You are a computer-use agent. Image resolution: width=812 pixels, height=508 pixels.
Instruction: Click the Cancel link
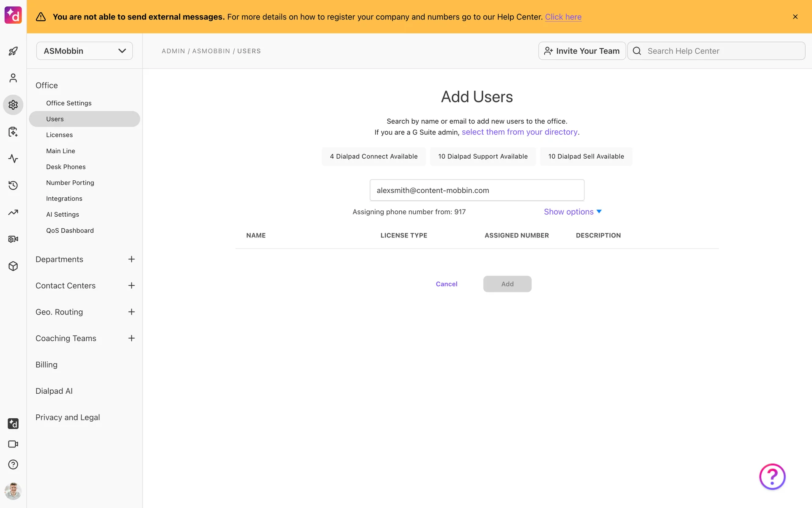point(447,284)
